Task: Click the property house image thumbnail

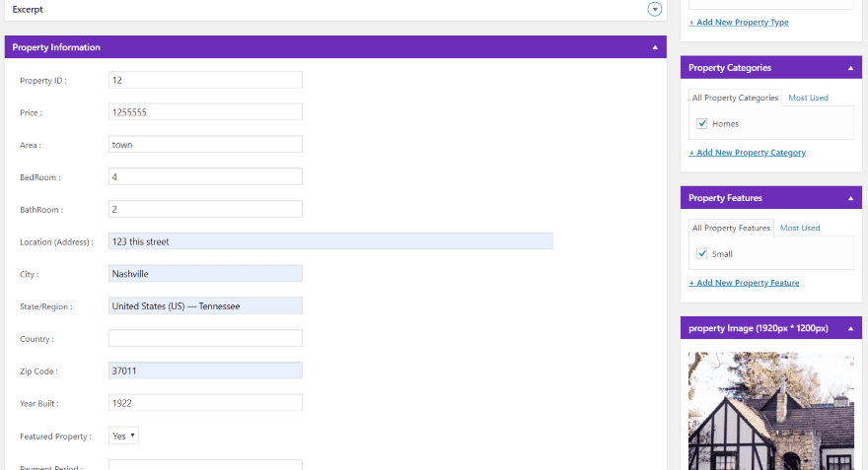Action: click(x=771, y=411)
